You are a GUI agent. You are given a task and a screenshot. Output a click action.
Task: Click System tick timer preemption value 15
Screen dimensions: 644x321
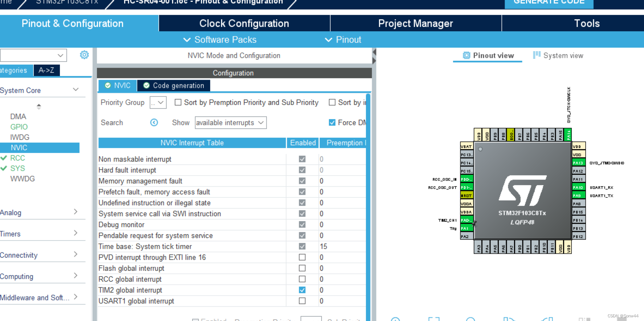point(323,246)
